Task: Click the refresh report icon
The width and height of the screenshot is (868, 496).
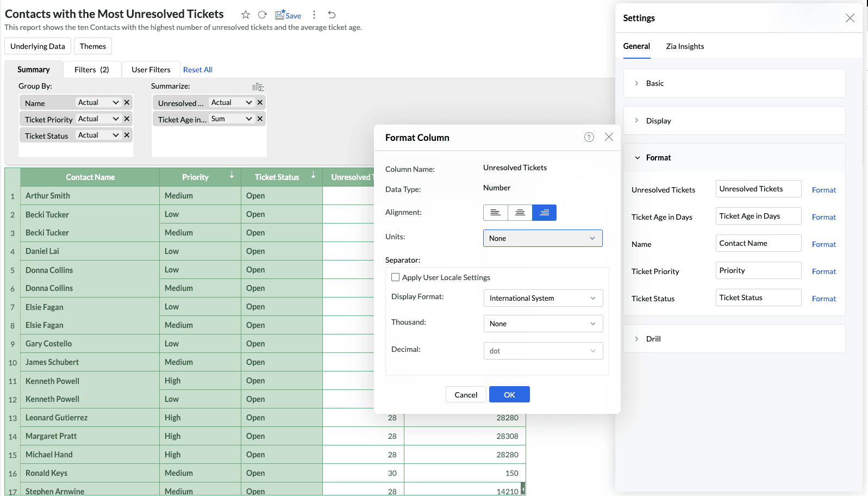Action: (x=263, y=15)
